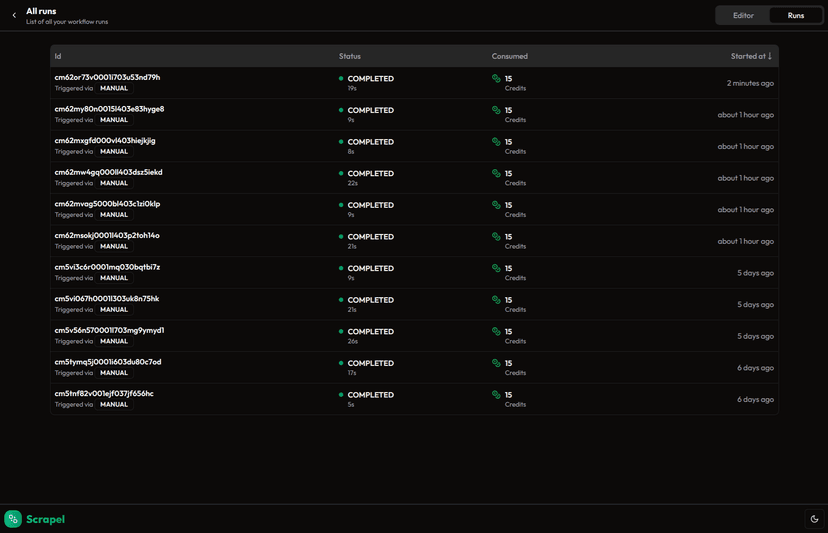The image size is (828, 533).
Task: Click green status dot of the 5s run
Action: tap(341, 395)
